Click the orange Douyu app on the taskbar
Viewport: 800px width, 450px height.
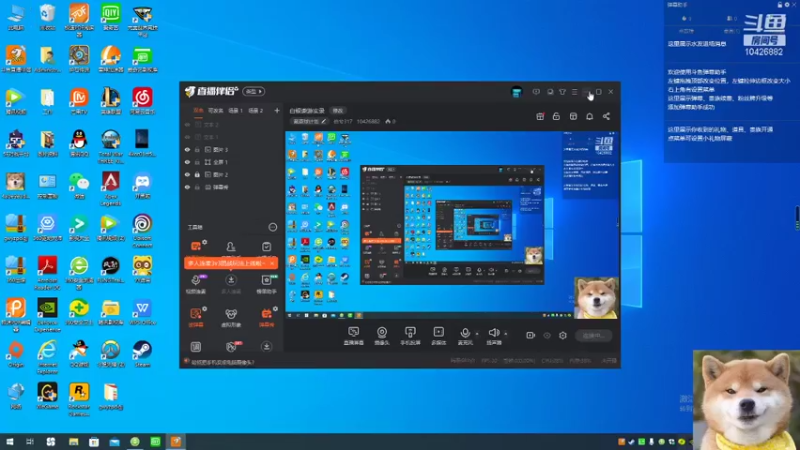(x=176, y=441)
